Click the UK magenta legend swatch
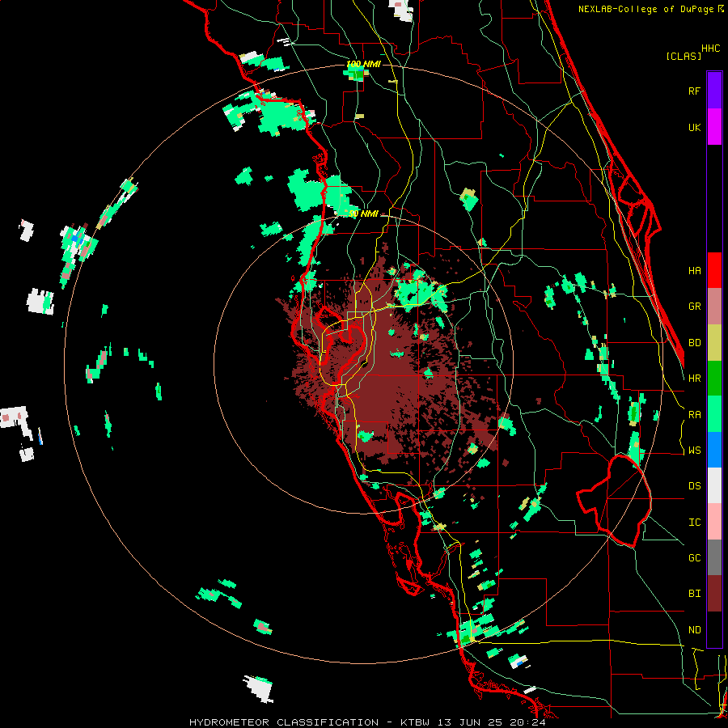The image size is (728, 728). pos(714,127)
